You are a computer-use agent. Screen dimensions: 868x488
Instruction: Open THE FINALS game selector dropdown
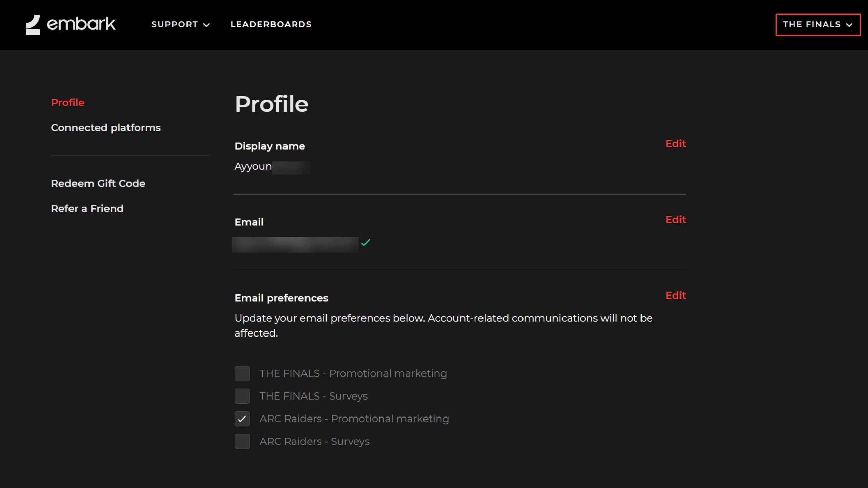point(817,24)
